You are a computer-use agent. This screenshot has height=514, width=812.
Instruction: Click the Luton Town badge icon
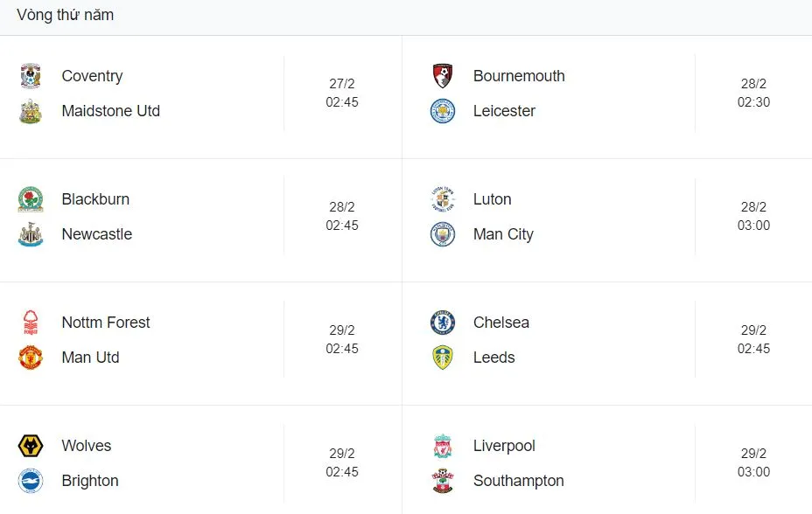click(443, 199)
